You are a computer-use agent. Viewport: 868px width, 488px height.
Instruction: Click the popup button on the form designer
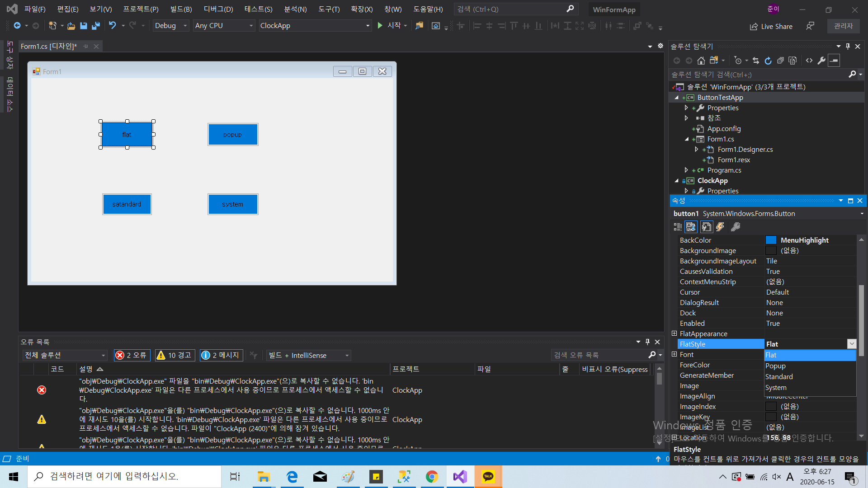[233, 135]
